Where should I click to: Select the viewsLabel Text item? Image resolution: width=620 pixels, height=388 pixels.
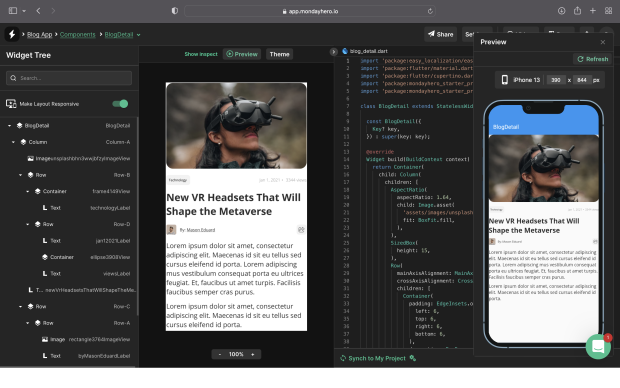click(86, 273)
